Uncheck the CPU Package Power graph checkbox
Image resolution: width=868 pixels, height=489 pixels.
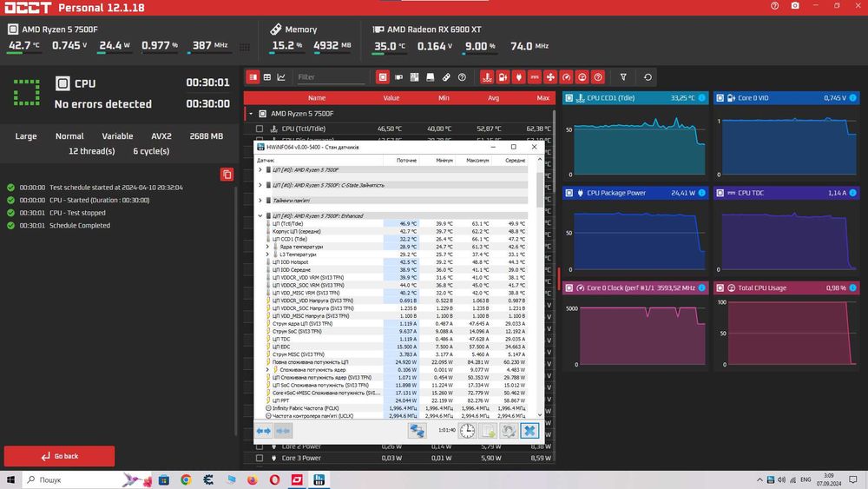pyautogui.click(x=569, y=193)
